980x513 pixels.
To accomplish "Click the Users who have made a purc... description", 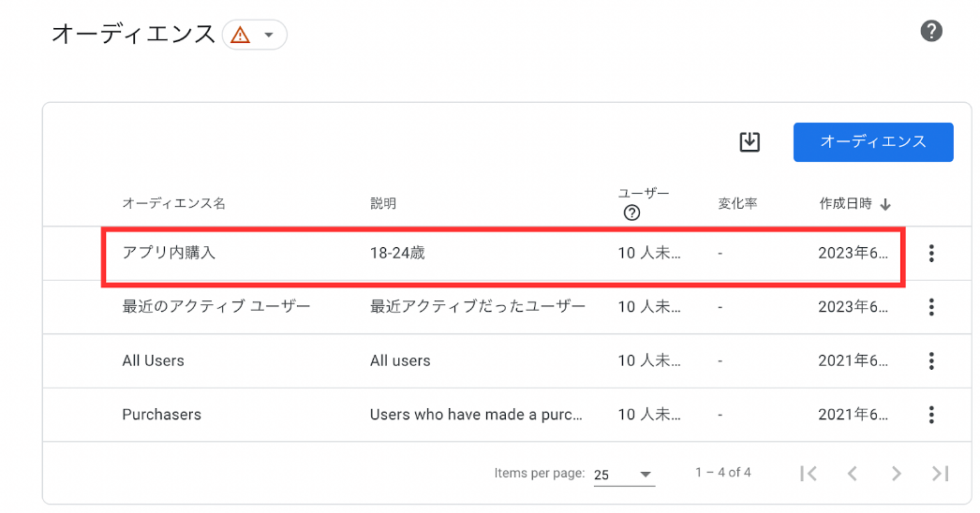I will point(476,415).
